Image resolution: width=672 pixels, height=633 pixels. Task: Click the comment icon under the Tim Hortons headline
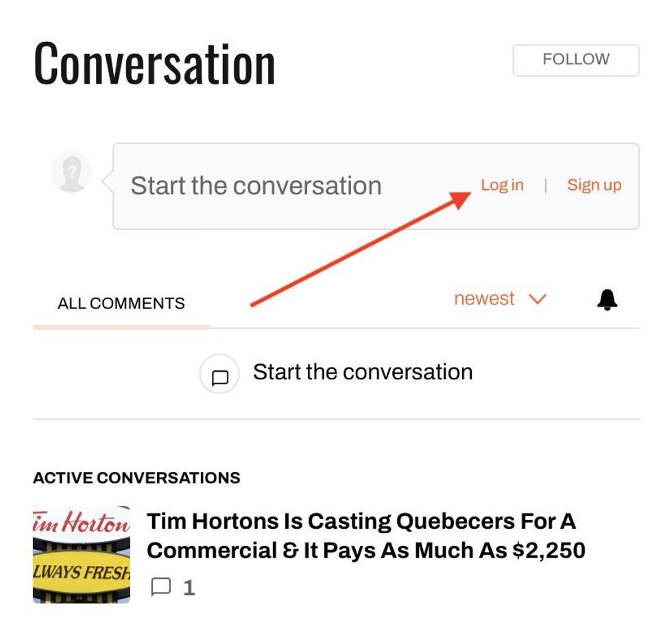pyautogui.click(x=160, y=587)
